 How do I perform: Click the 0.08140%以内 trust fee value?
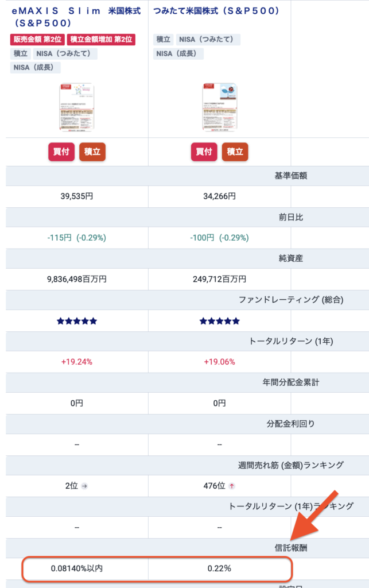76,568
